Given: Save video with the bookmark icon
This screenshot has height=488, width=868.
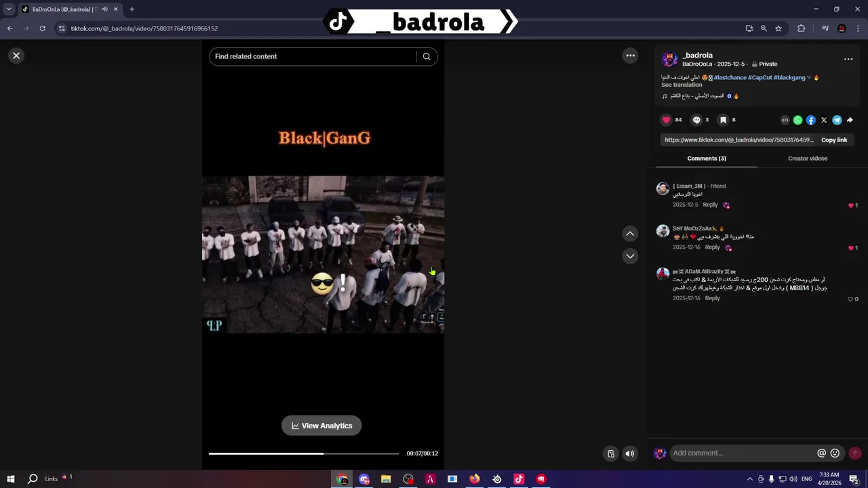Looking at the screenshot, I should [x=723, y=120].
